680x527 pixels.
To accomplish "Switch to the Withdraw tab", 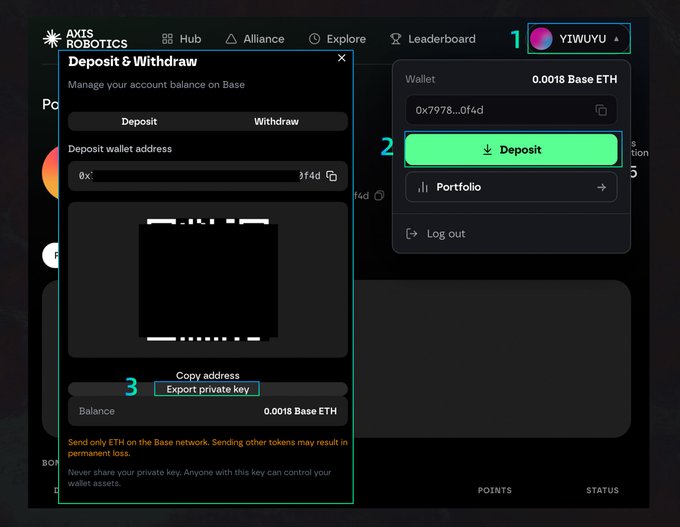I will pyautogui.click(x=276, y=121).
